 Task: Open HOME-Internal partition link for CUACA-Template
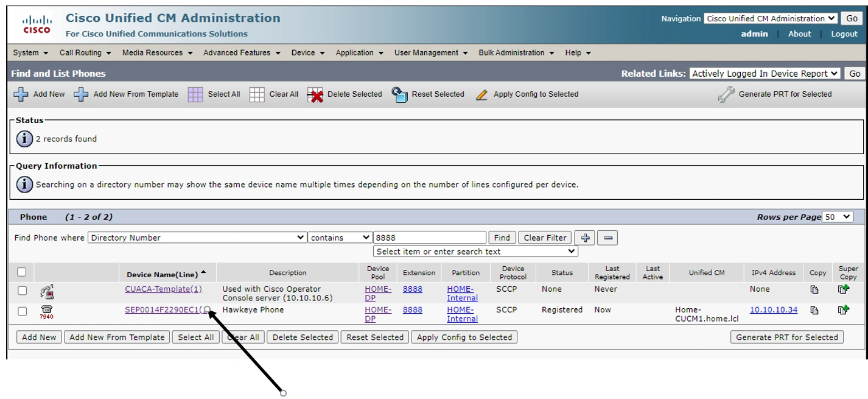[x=462, y=294]
